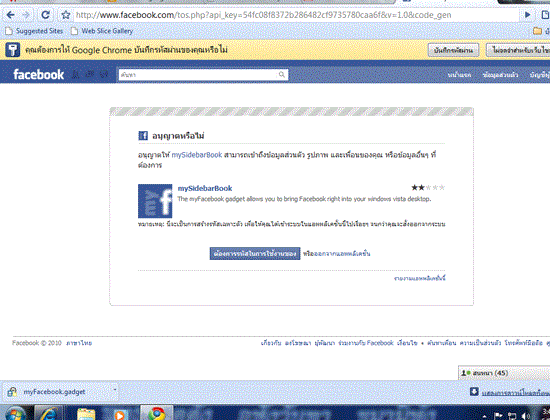Open the Advertising (โฆษณา) footer link
The width and height of the screenshot is (550, 420).
click(298, 343)
